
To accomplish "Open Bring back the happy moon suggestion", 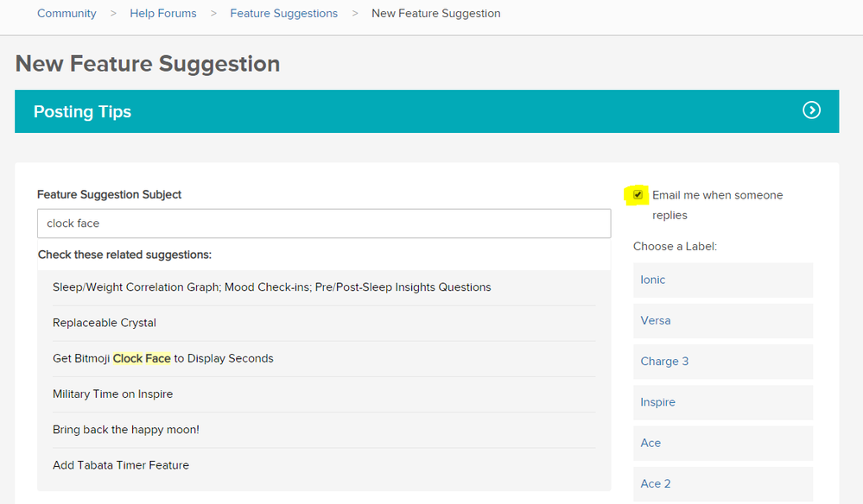I will tap(125, 429).
